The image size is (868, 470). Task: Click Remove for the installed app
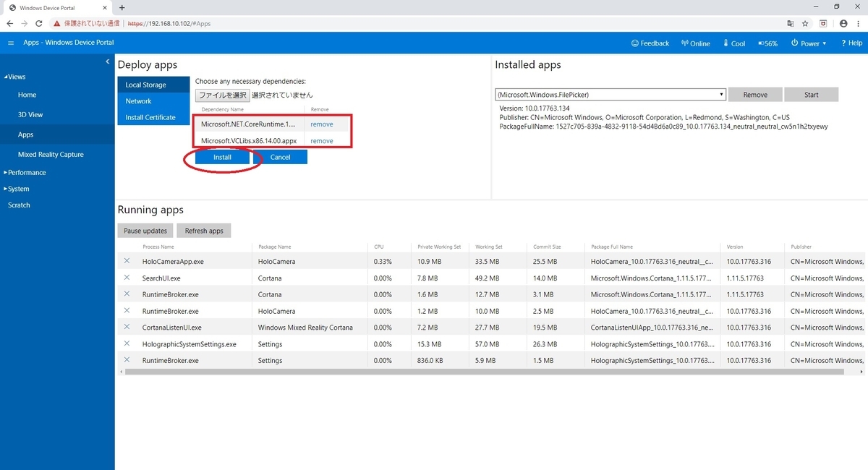[755, 95]
